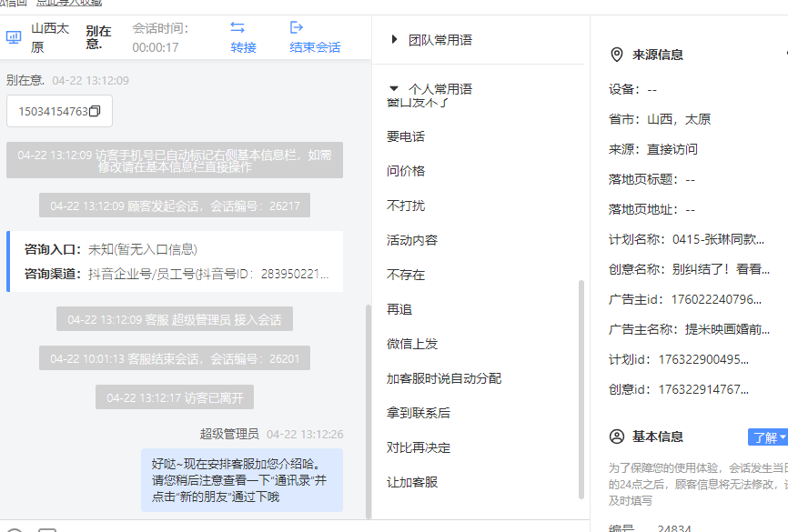Click the end session (结束会话) exit icon

pos(297,27)
